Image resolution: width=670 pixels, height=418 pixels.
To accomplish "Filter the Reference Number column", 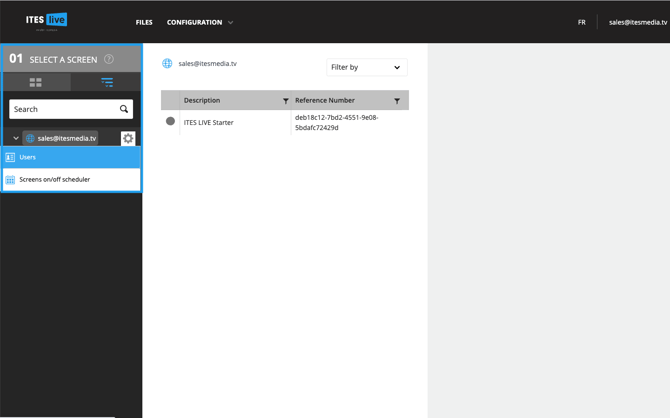I will tap(397, 101).
